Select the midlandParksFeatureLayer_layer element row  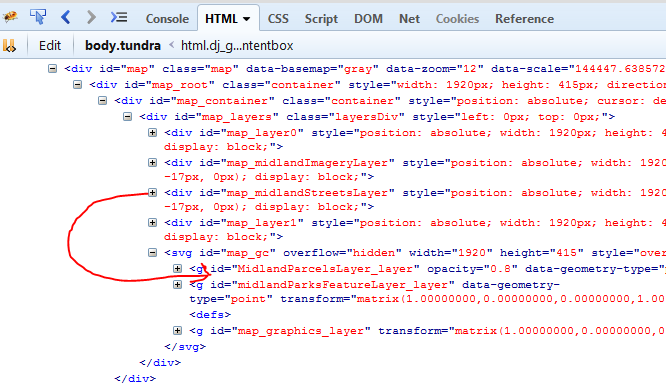pos(427,292)
